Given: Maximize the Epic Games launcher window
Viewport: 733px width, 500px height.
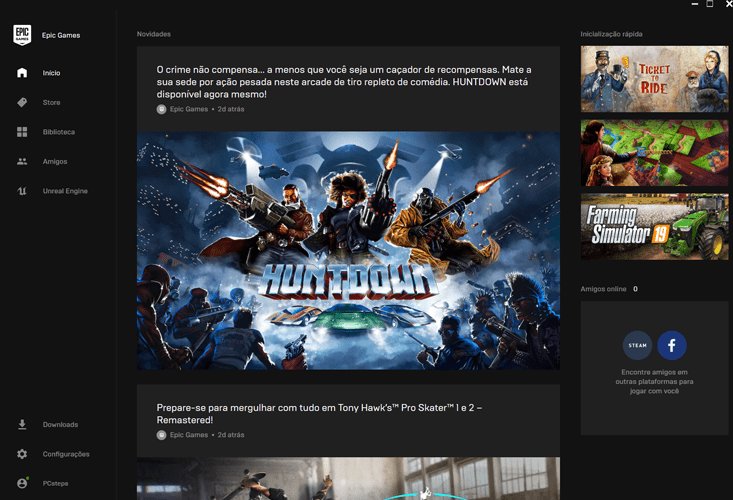Looking at the screenshot, I should click(x=710, y=4).
